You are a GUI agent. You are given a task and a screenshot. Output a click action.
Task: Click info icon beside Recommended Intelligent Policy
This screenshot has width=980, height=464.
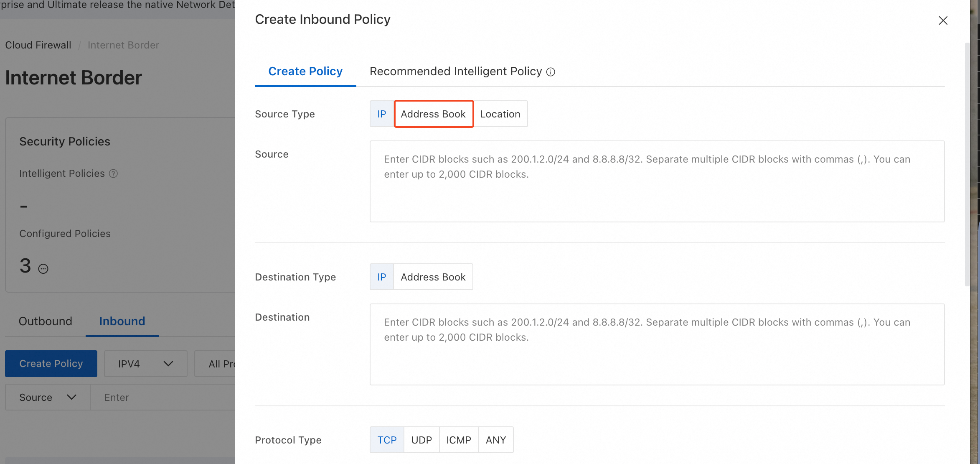551,72
